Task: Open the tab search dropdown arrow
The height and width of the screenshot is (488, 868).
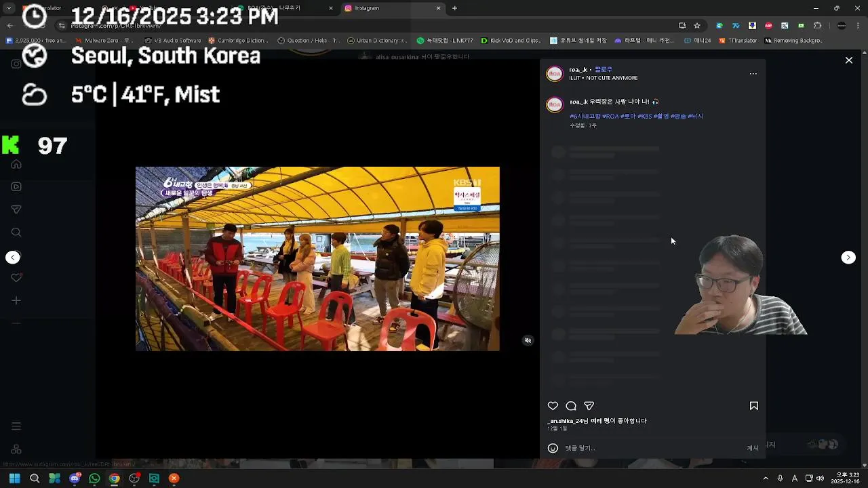Action: 9,8
